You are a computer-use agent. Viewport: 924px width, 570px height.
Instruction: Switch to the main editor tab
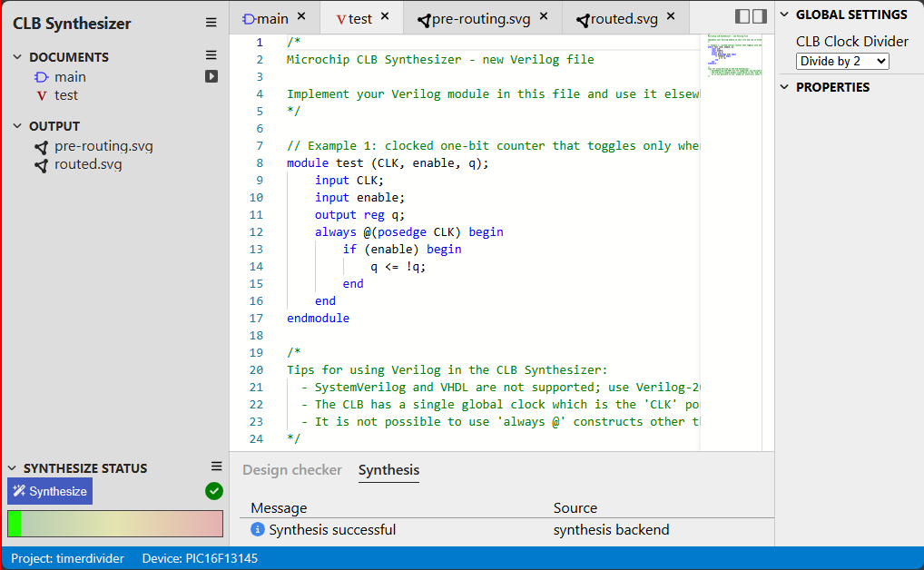272,18
